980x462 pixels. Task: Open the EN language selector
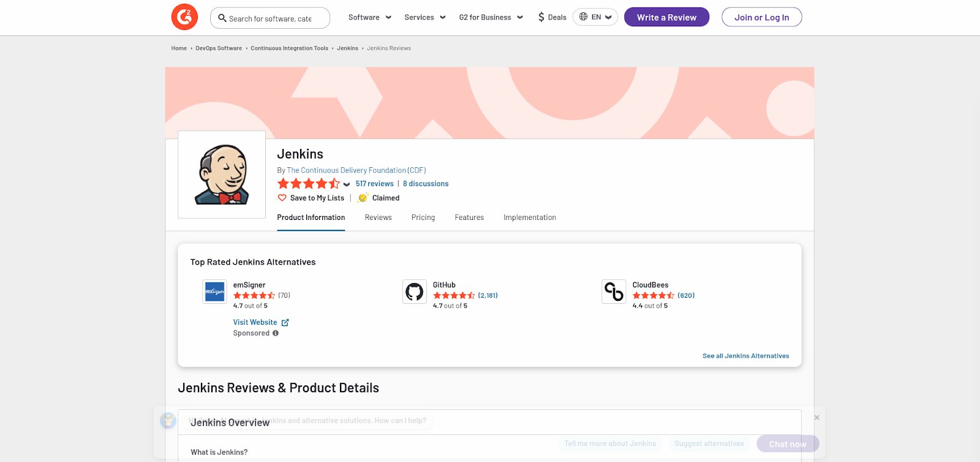click(595, 17)
